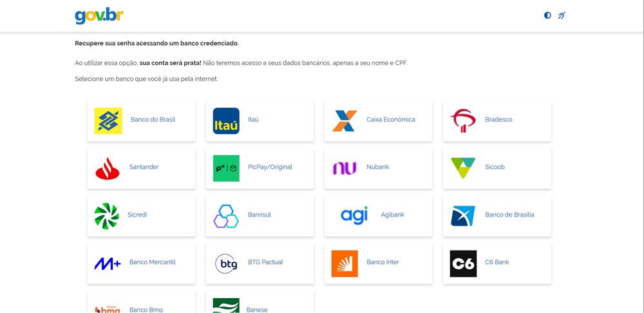Click the Caixa Econômica X logo
644x313 pixels.
point(345,121)
